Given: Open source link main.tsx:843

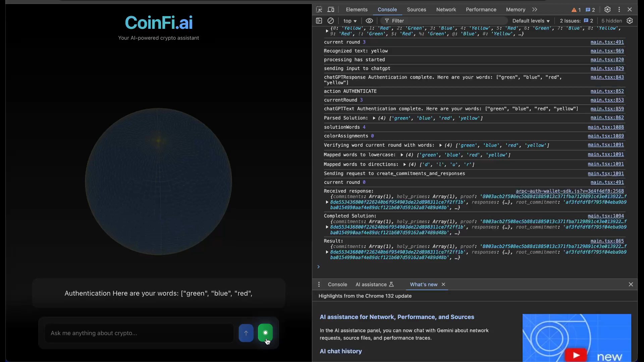Looking at the screenshot, I should (x=607, y=77).
